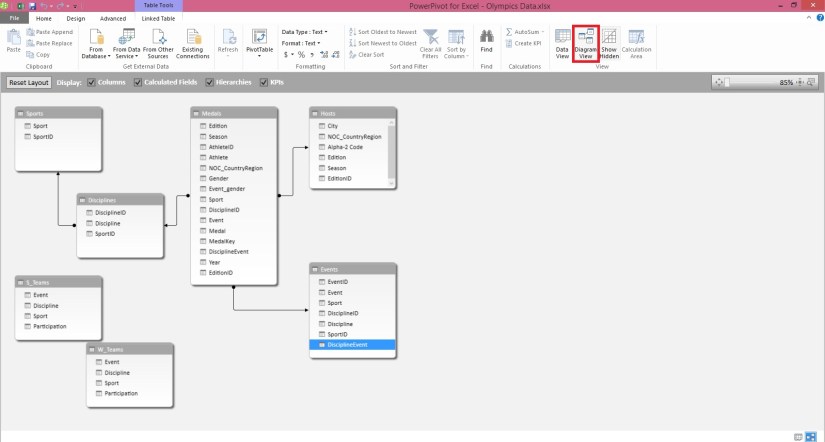The height and width of the screenshot is (442, 825).
Task: Open the AutoSum dropdown
Action: (x=525, y=32)
